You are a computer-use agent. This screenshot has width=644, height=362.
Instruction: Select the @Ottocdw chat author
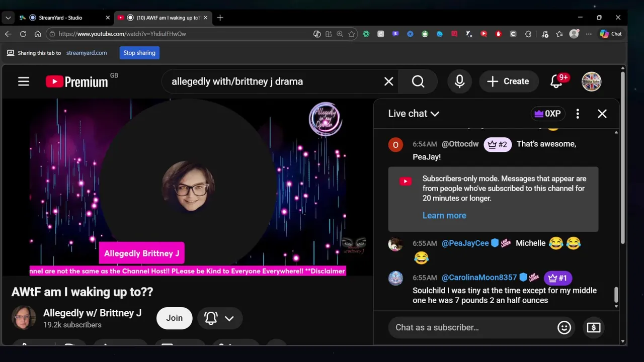click(x=460, y=144)
